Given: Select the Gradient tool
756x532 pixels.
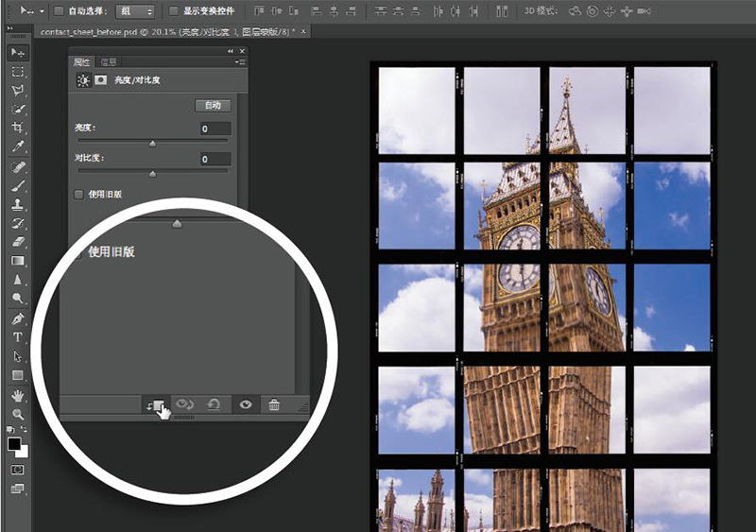Looking at the screenshot, I should click(x=18, y=261).
